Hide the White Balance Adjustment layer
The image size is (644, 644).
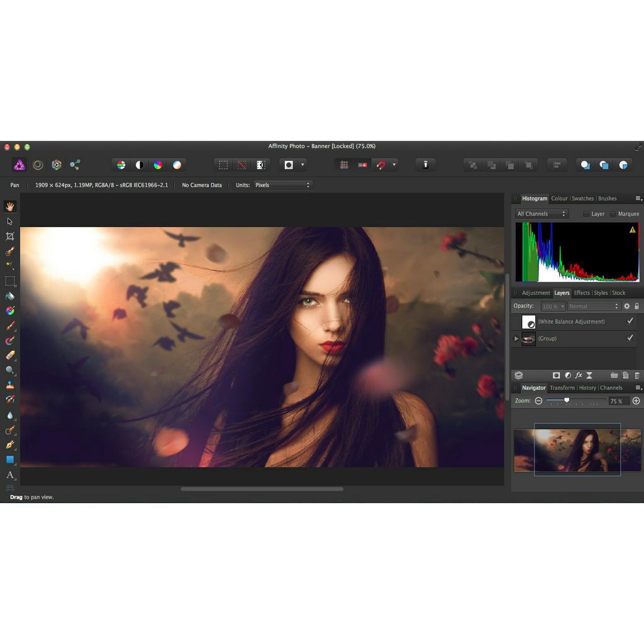pyautogui.click(x=630, y=321)
